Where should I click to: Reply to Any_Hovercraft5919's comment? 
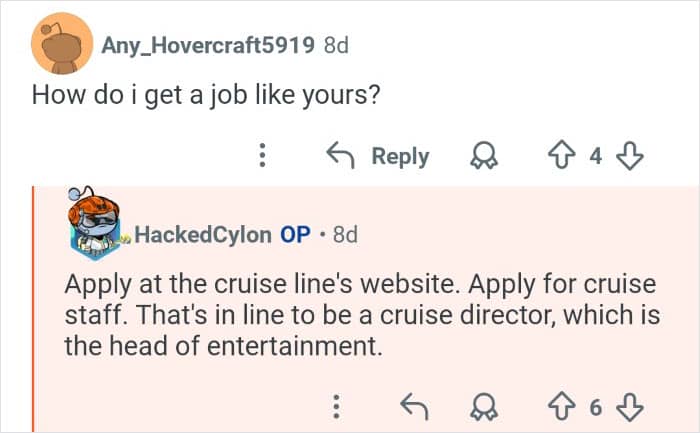click(x=378, y=156)
